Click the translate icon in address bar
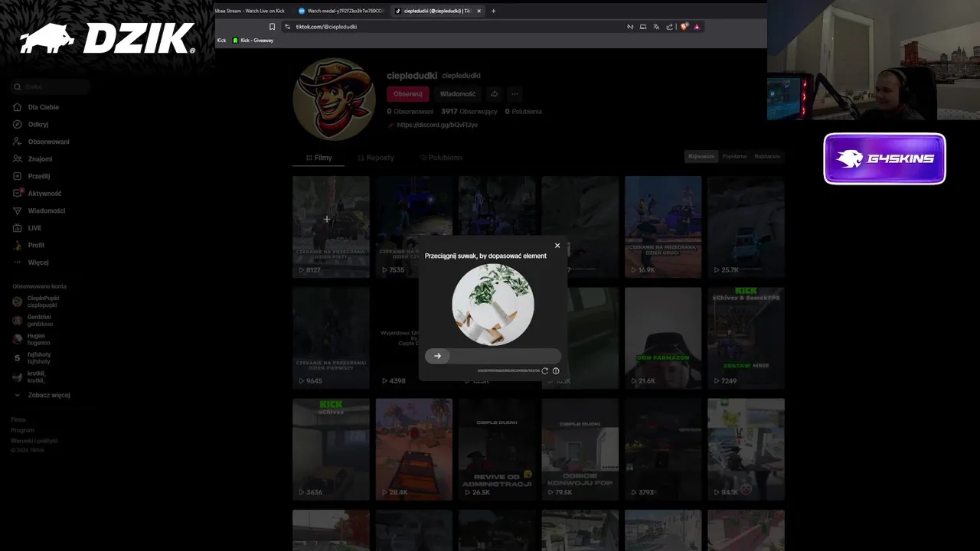980x551 pixels. (656, 27)
